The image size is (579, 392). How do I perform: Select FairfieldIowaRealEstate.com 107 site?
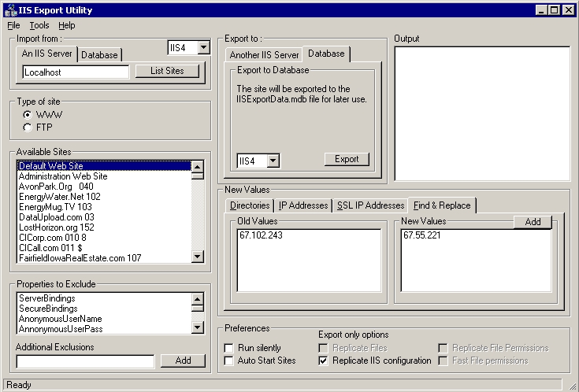coord(104,258)
